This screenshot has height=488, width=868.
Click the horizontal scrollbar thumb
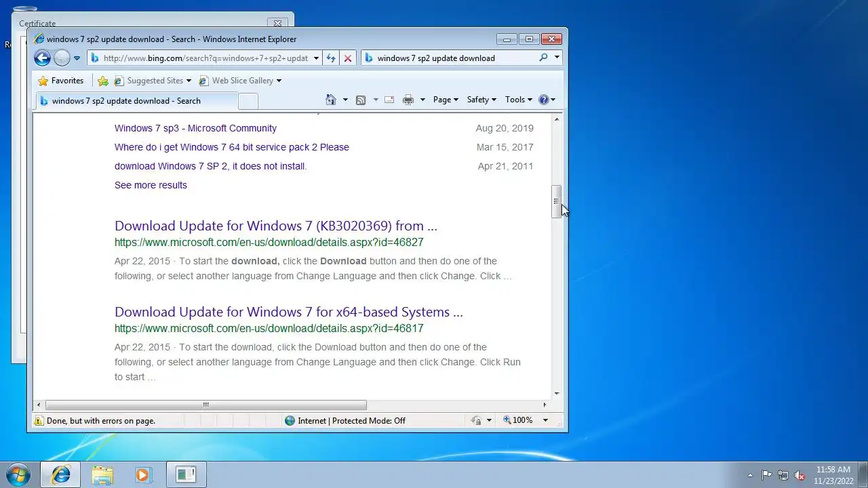(205, 405)
